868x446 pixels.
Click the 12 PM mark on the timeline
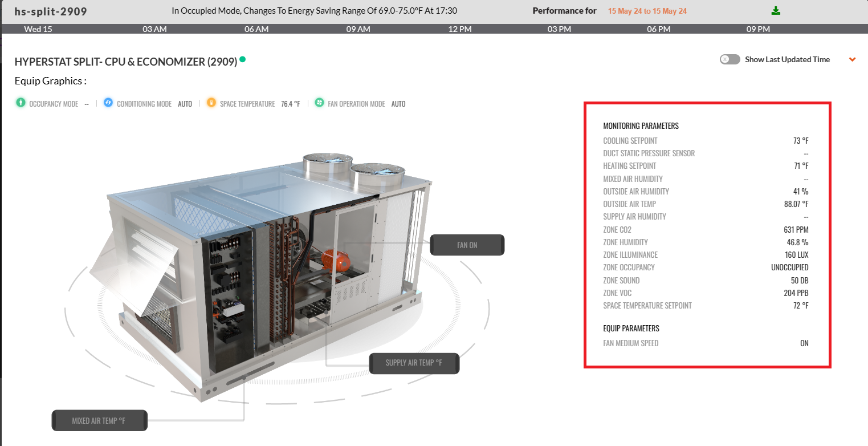[459, 29]
